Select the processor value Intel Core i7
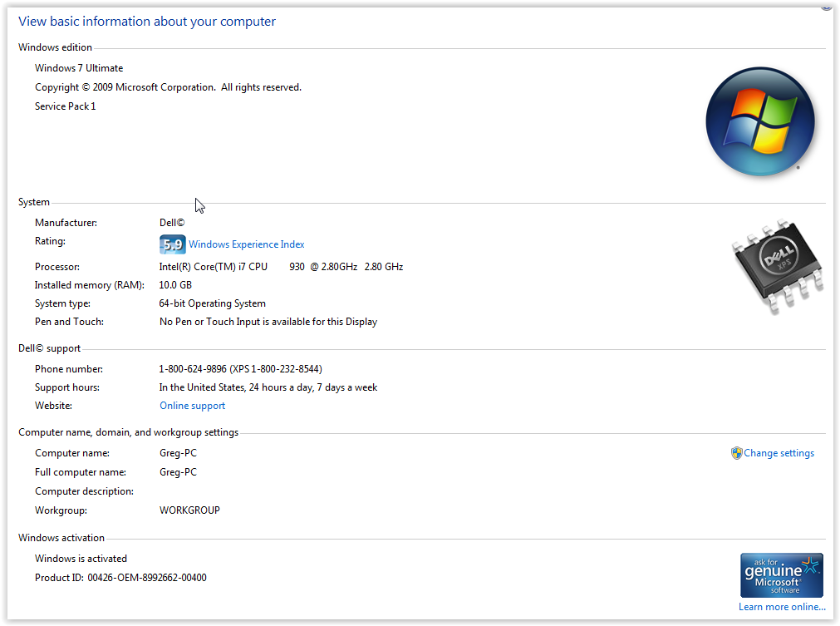The height and width of the screenshot is (626, 840). (x=282, y=267)
